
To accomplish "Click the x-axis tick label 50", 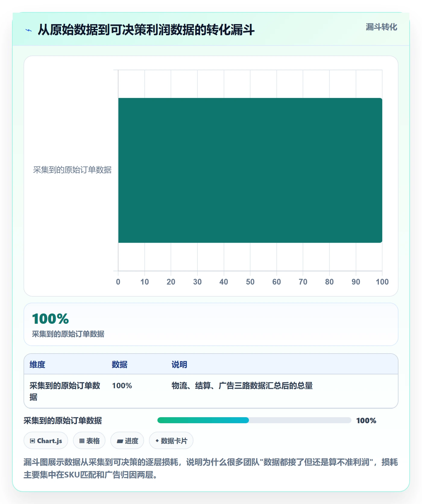I will coord(250,282).
